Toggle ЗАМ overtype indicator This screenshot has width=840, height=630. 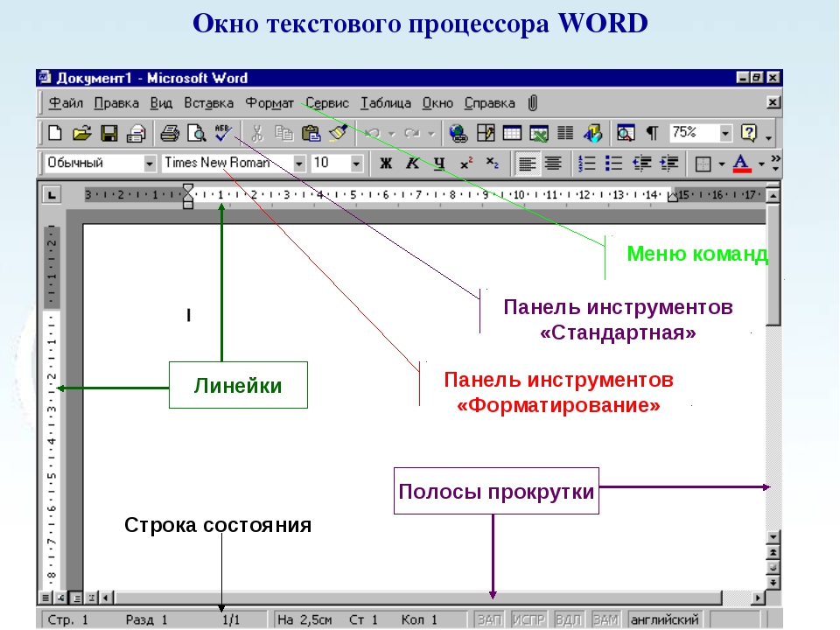tap(605, 619)
